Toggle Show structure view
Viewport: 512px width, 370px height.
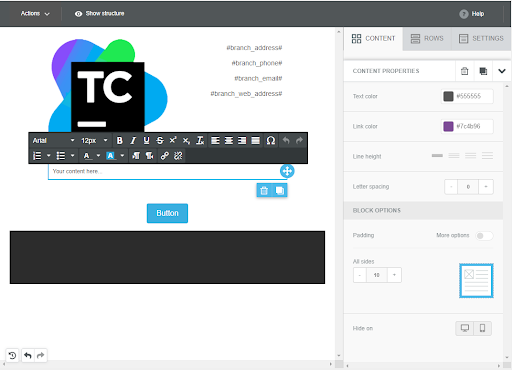click(99, 14)
